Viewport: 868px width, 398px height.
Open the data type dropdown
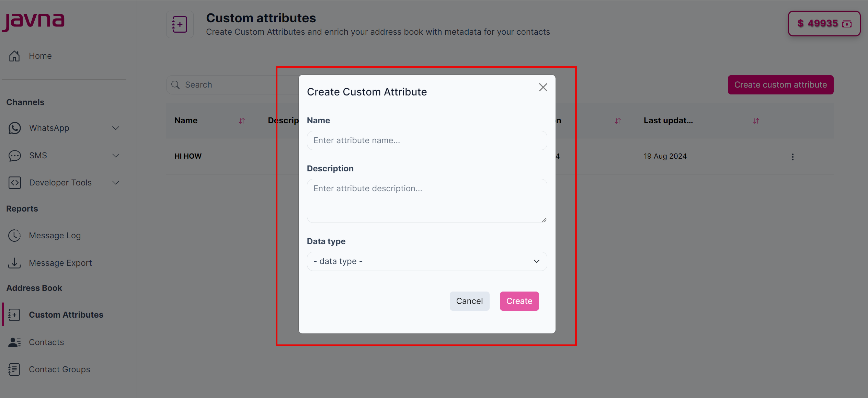click(x=426, y=261)
